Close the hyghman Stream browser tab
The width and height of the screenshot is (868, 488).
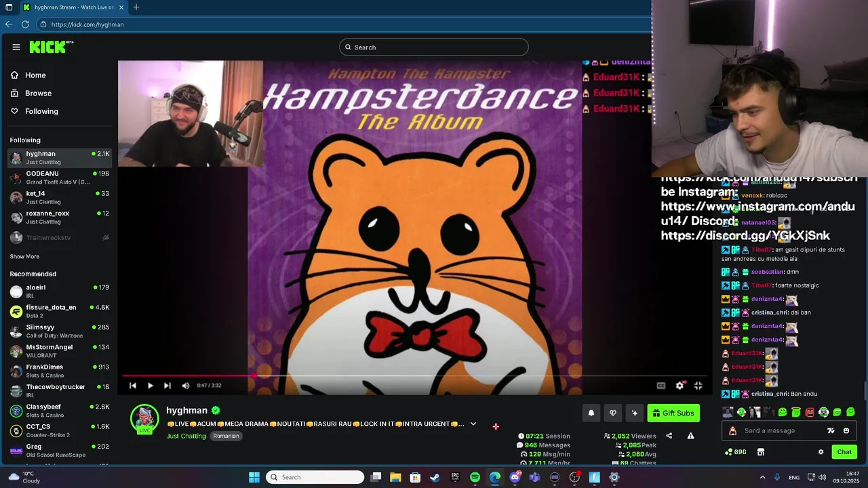(121, 7)
